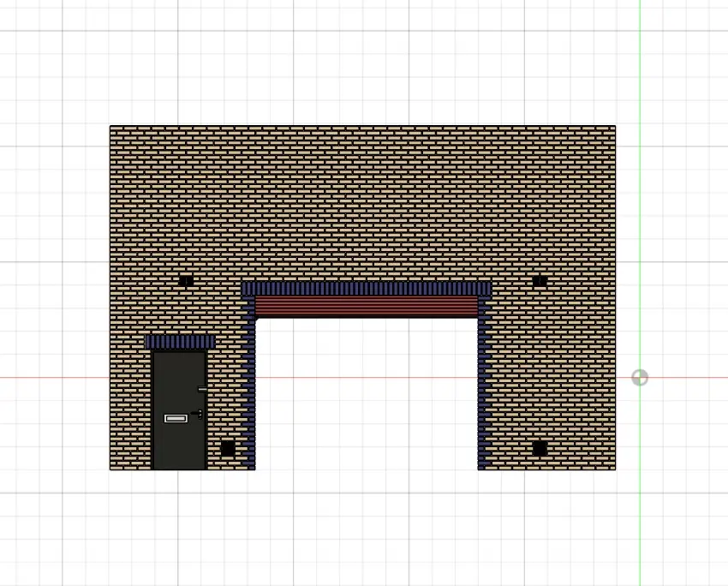
Task: Click the door handle beside the mail slot
Action: coord(197,414)
